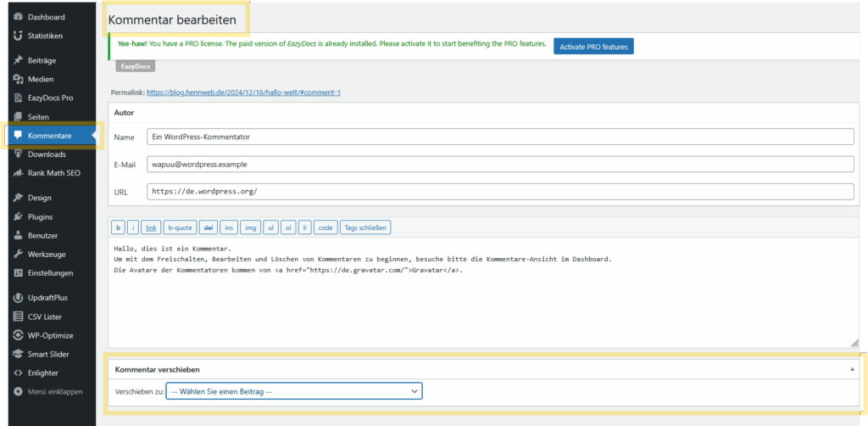Collapse the Kommentar verschieben panel arrow
This screenshot has height=426, width=868.
852,370
